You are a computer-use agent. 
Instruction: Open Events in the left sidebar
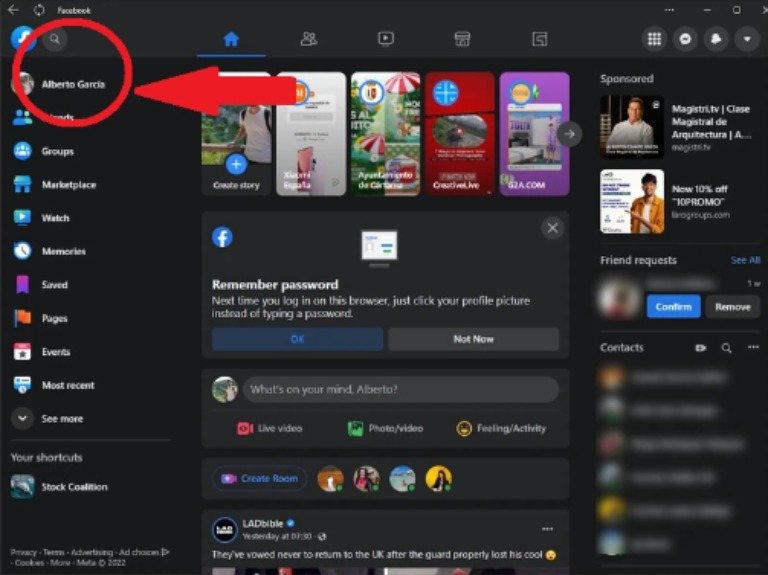click(56, 352)
